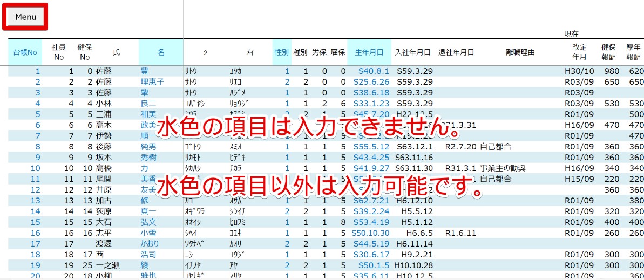Screen dimensions: 644x280
Task: Click the surname cell 小林
Action: pos(104,104)
